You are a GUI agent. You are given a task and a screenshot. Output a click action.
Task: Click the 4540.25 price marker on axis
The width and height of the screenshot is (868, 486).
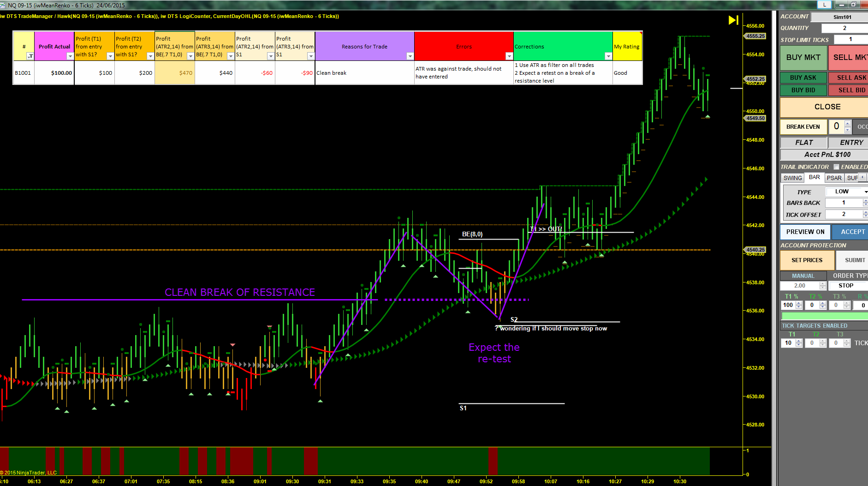coord(755,250)
